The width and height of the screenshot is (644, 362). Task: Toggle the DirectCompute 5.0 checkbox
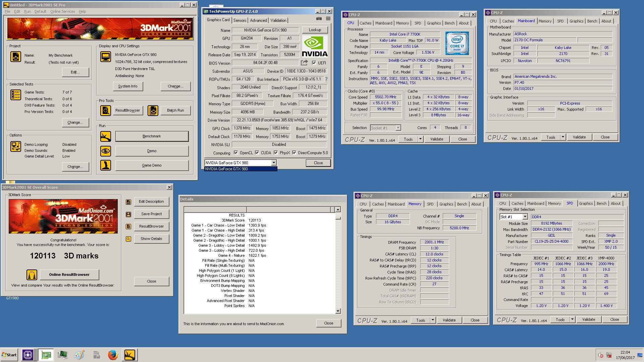pos(294,153)
